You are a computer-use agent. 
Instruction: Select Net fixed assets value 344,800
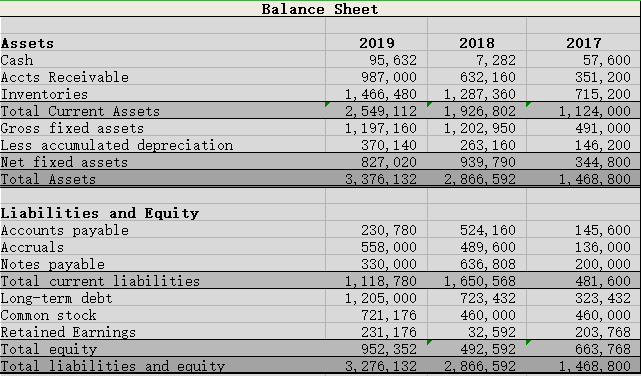pyautogui.click(x=603, y=162)
